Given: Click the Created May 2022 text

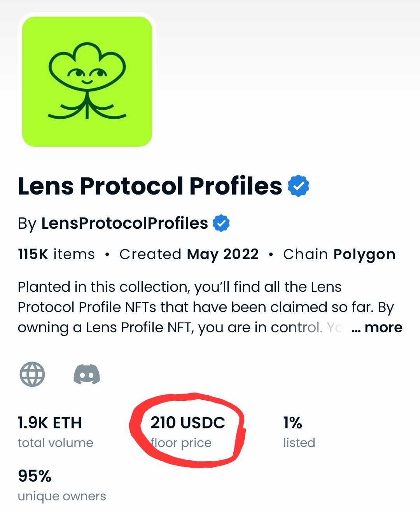Looking at the screenshot, I should click(189, 254).
